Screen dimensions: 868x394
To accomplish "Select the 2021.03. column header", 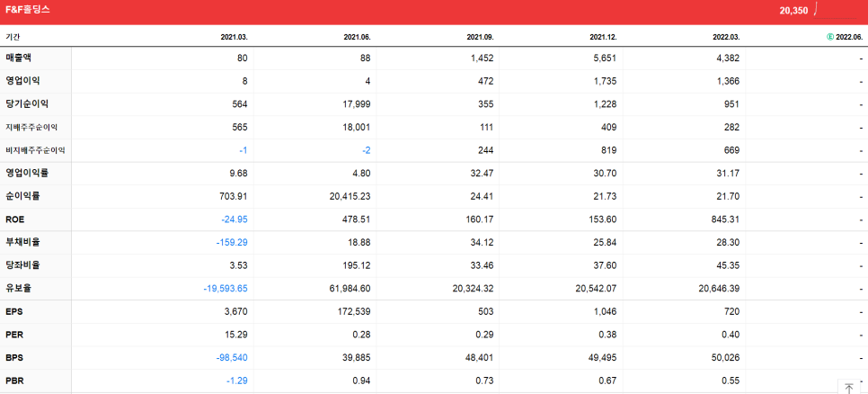I will tap(235, 37).
